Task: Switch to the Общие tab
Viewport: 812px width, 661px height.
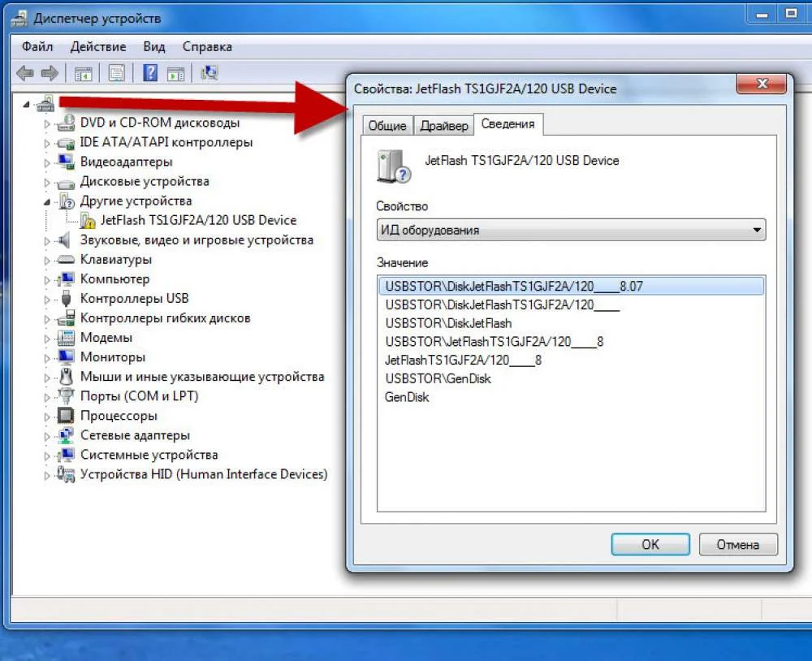Action: point(387,126)
